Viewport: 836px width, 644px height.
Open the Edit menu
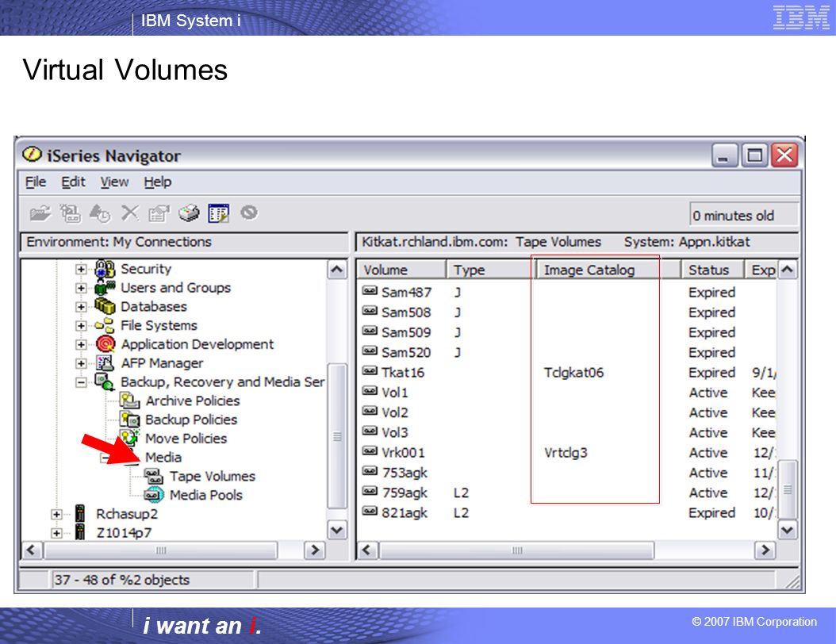(x=73, y=182)
